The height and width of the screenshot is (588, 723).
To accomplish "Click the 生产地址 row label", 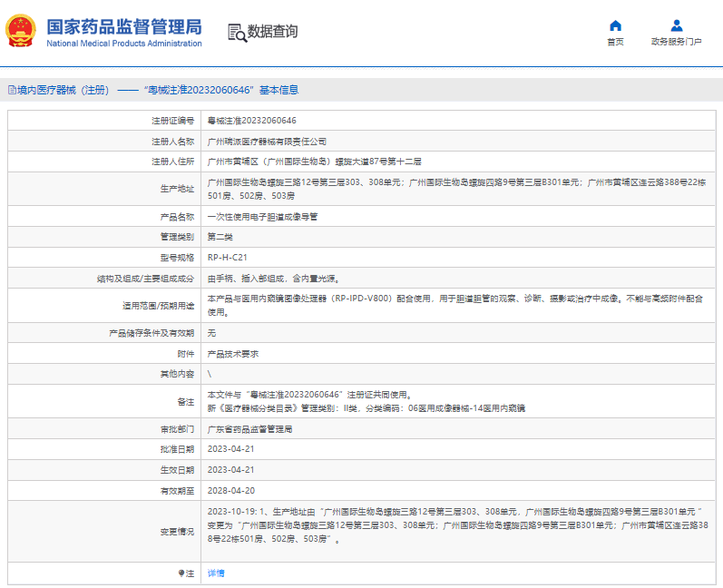I will click(177, 189).
